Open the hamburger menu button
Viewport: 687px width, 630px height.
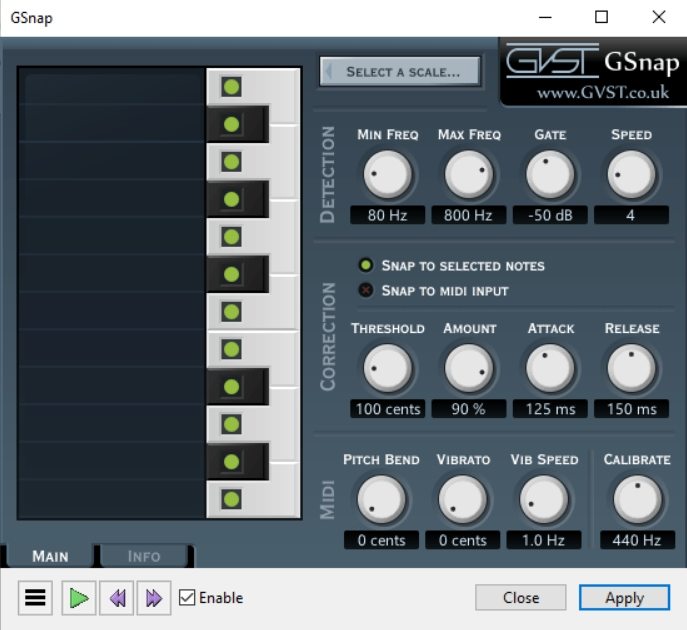(35, 598)
